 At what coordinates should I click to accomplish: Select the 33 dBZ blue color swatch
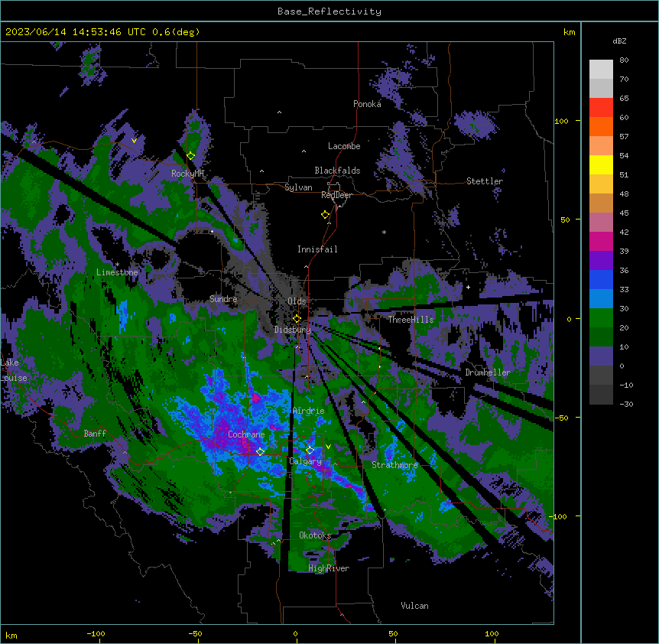coord(601,298)
